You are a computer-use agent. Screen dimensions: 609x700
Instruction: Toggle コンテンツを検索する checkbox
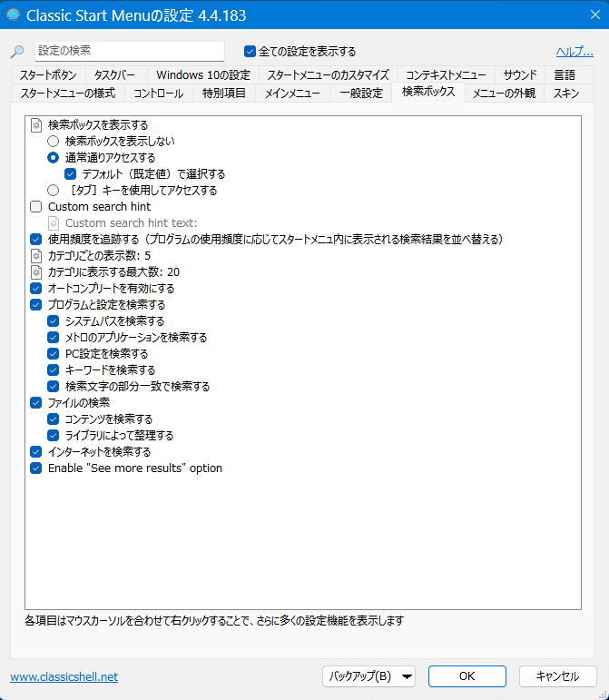(53, 419)
